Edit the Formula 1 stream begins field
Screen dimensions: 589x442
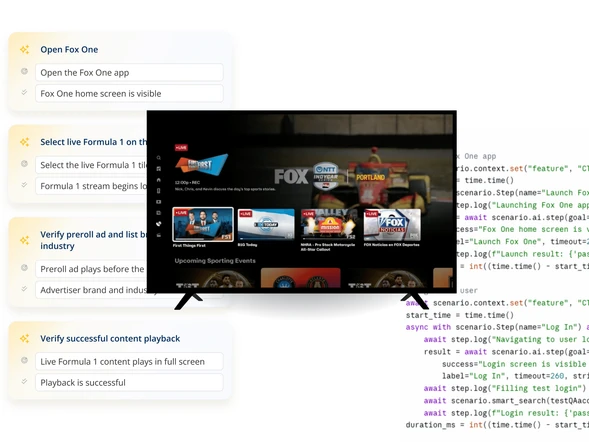point(91,186)
